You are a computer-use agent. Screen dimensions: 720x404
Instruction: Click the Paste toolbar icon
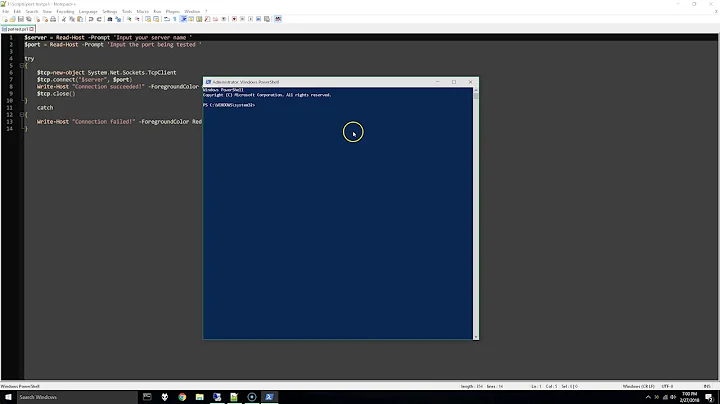coord(80,19)
